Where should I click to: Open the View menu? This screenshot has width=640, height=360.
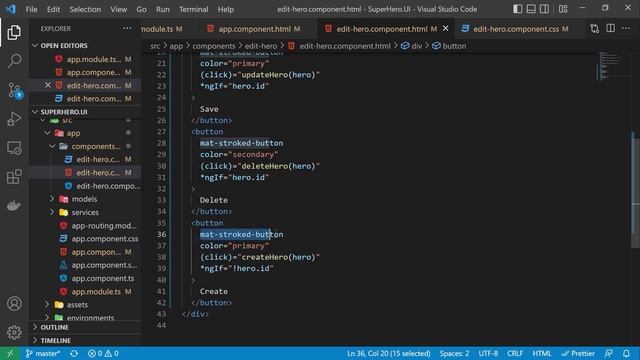(118, 9)
